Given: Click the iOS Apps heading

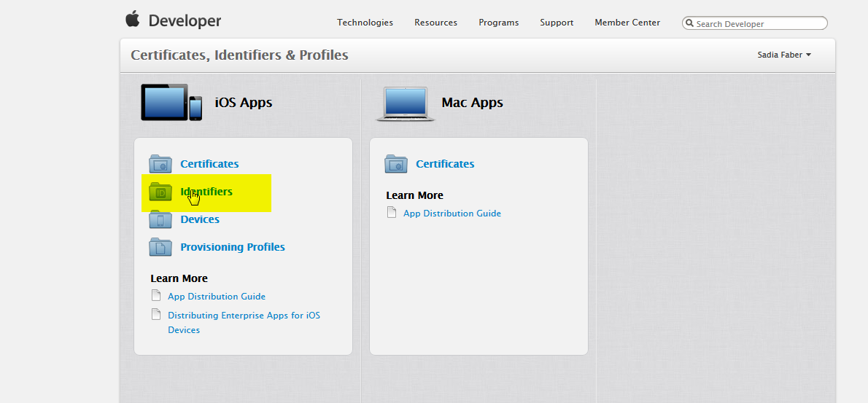Looking at the screenshot, I should tap(244, 103).
